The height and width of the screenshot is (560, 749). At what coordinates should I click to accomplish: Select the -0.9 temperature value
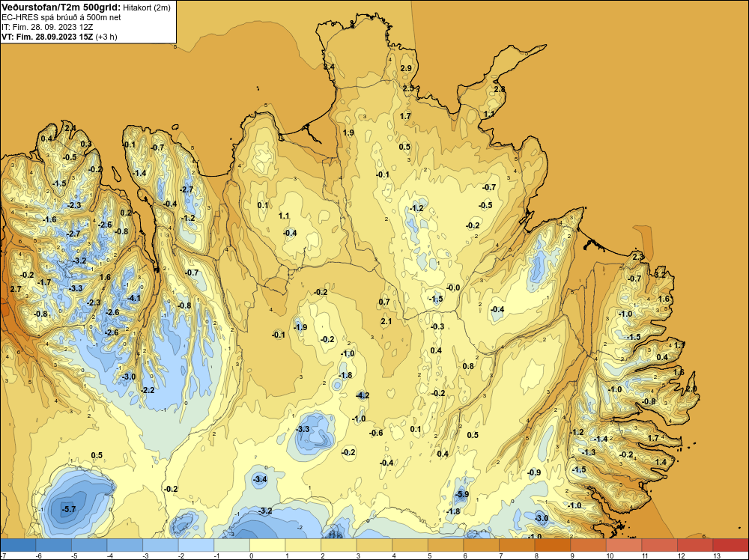pyautogui.click(x=534, y=472)
